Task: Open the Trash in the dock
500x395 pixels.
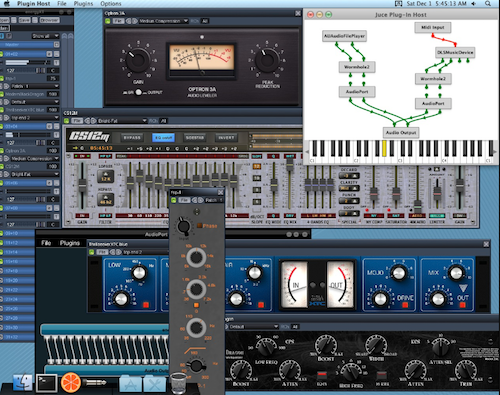Action: point(178,383)
